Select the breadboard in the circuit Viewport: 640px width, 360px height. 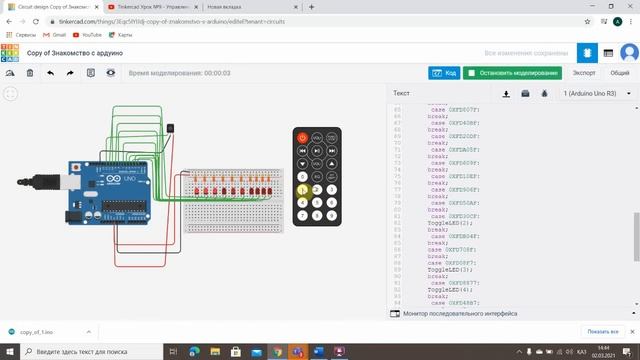[x=233, y=201]
